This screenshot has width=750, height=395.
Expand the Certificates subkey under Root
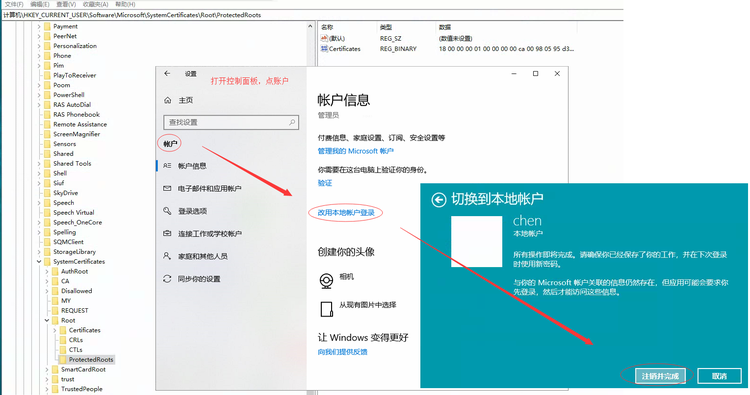coord(55,330)
